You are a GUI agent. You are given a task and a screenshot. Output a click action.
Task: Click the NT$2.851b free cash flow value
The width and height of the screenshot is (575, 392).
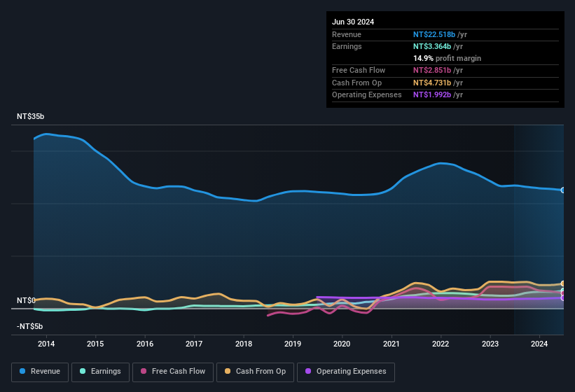coord(432,70)
